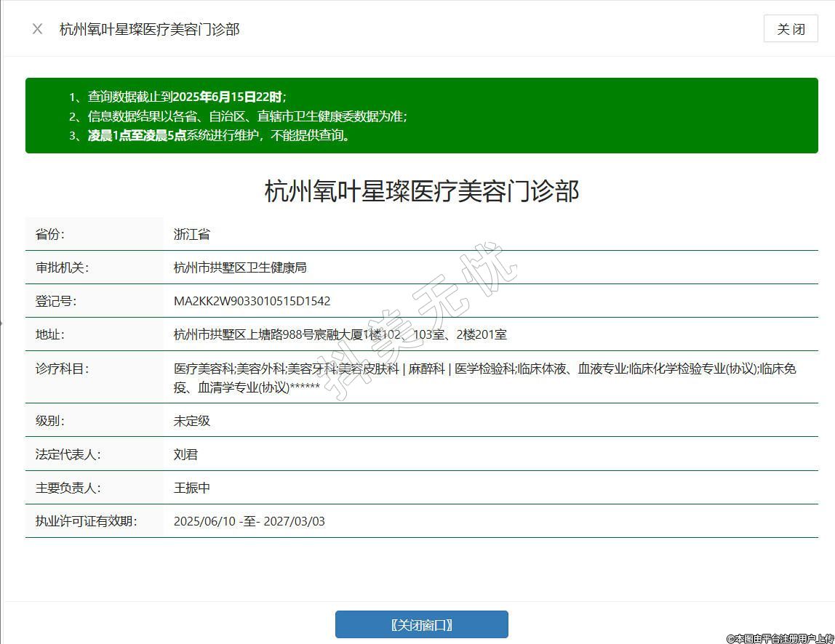Image resolution: width=835 pixels, height=644 pixels.
Task: Click the 浙江省 province value
Action: point(192,234)
